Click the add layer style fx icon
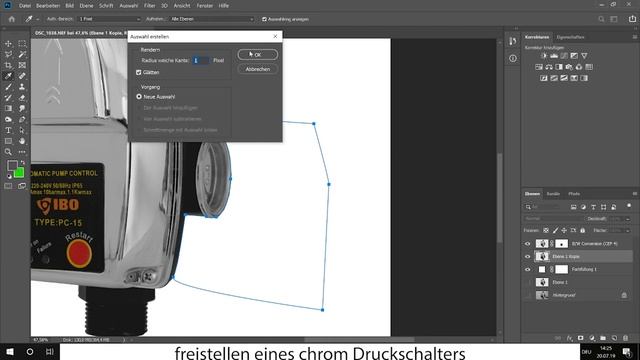Screen dimensions: 640x360 pyautogui.click(x=569, y=338)
